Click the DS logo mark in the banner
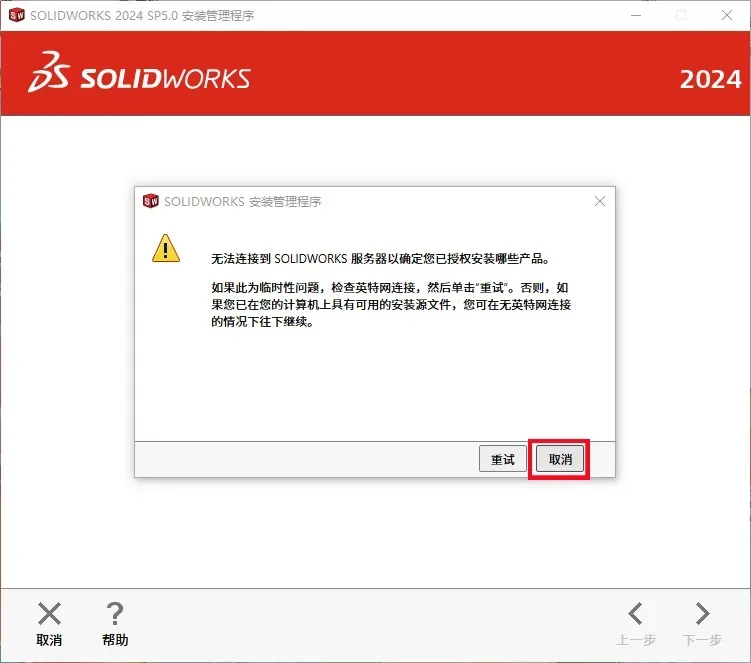This screenshot has height=663, width=751. (x=49, y=71)
